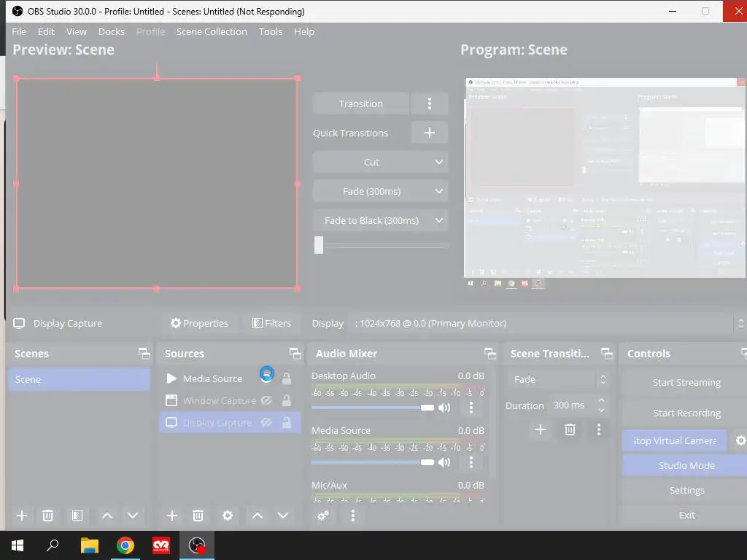Open the File menu

pos(19,31)
